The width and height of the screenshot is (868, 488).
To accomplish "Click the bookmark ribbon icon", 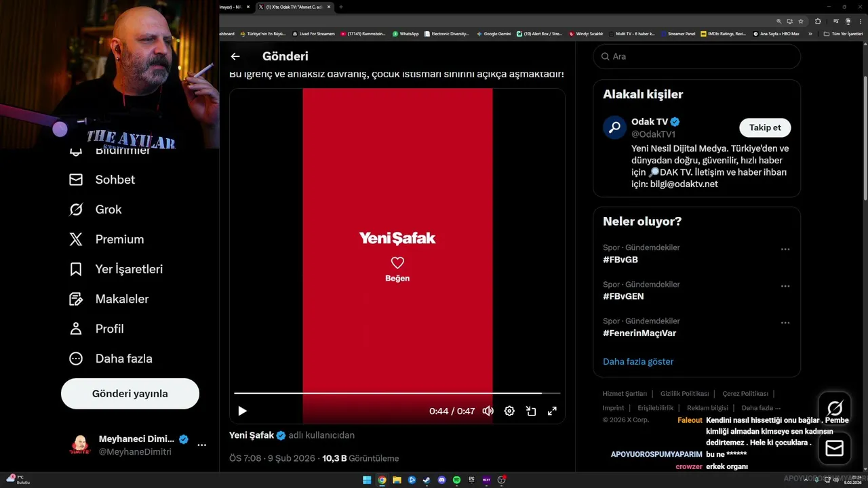I will pos(76,269).
